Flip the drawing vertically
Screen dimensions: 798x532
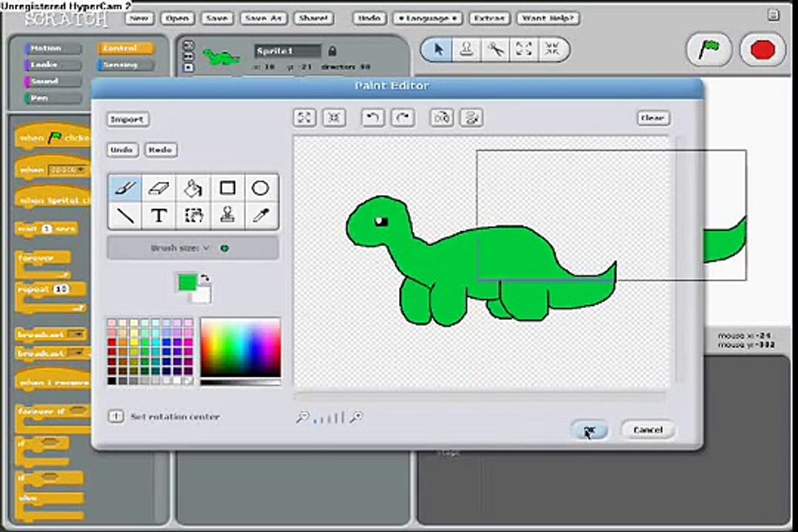click(471, 117)
